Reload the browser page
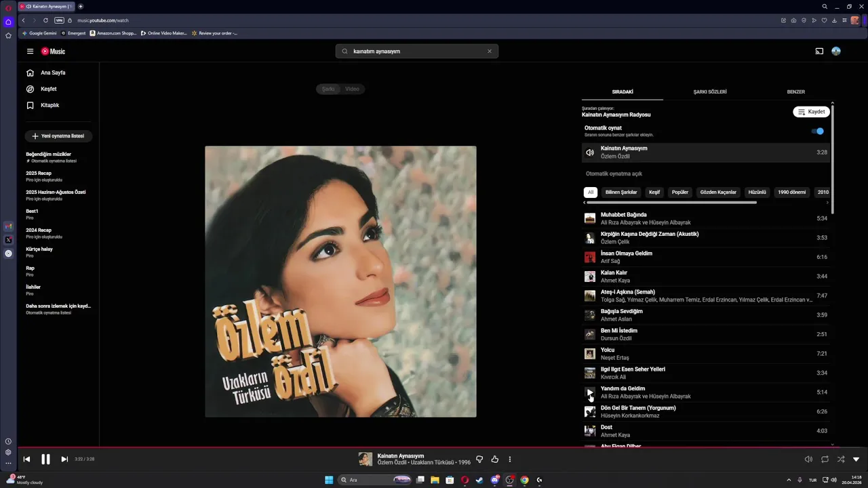The height and width of the screenshot is (488, 868). [x=45, y=20]
